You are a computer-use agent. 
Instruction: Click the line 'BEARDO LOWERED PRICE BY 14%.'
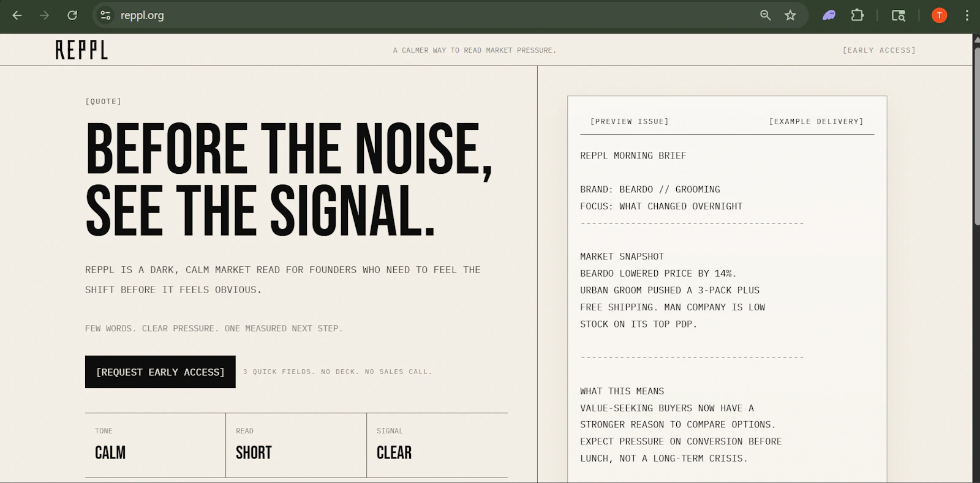[x=658, y=274]
